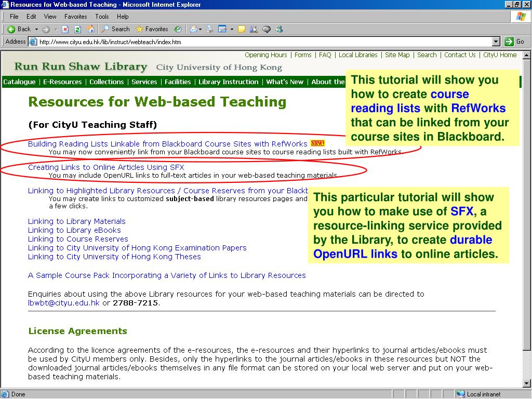Open the Facilities navigation tab
The image size is (532, 399).
178,82
